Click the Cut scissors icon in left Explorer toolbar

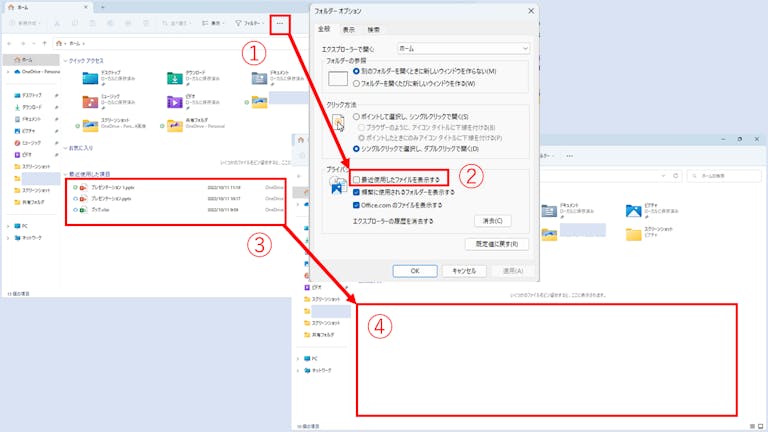[x=57, y=23]
